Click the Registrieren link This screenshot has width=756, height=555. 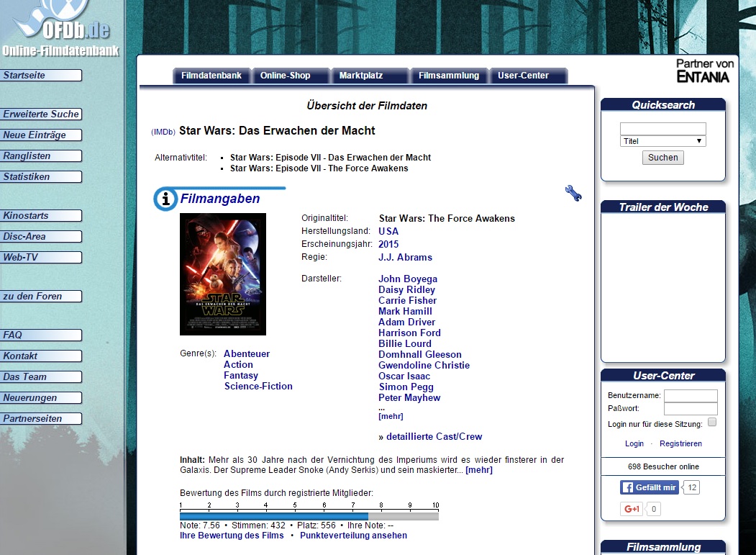(680, 443)
